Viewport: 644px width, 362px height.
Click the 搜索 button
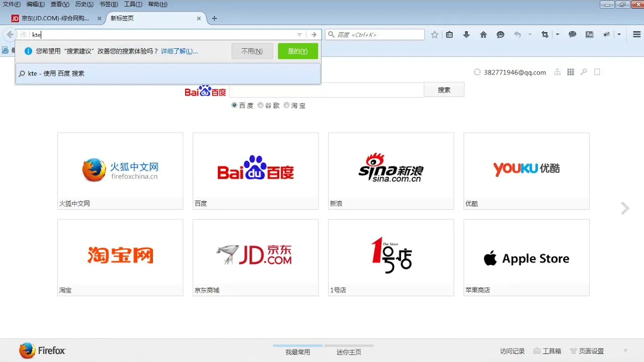point(444,90)
